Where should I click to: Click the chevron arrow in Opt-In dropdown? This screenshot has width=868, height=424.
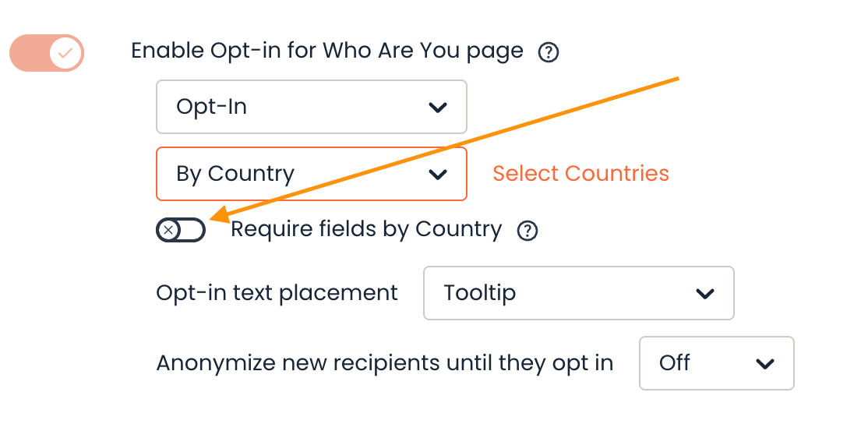[x=438, y=108]
